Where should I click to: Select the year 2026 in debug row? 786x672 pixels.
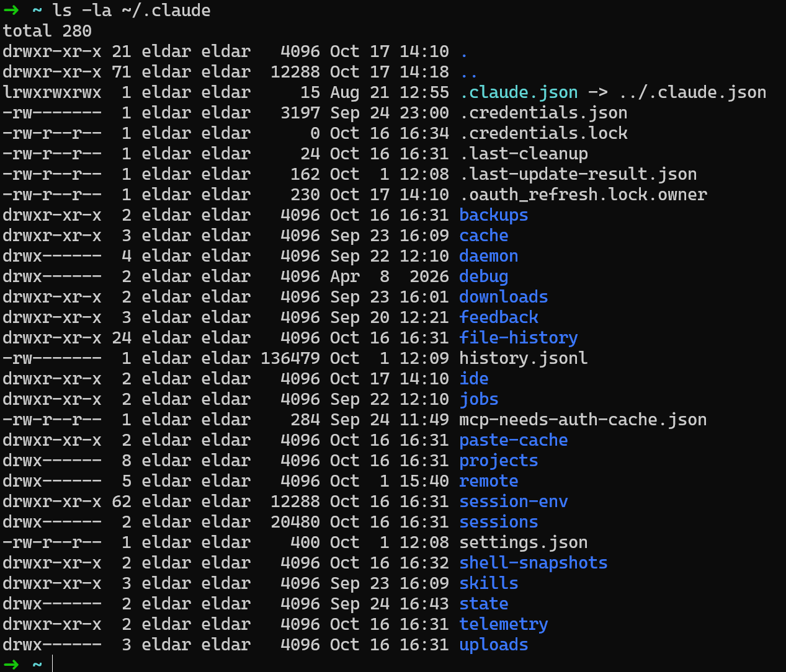(429, 276)
